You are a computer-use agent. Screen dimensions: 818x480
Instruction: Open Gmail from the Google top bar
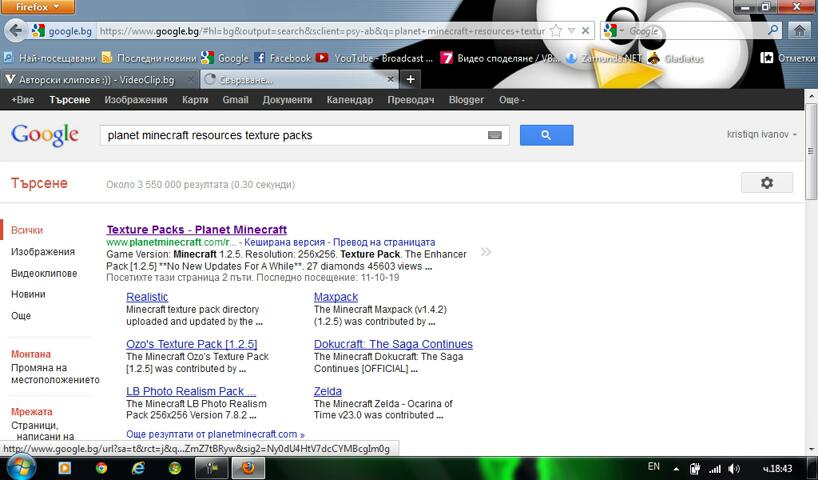(235, 100)
